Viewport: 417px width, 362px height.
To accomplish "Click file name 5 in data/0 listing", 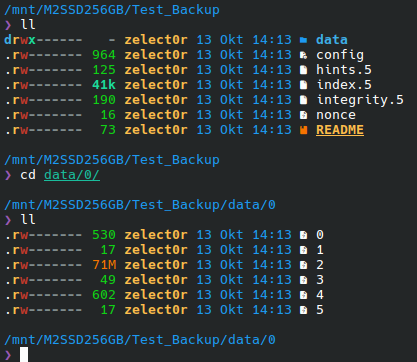I will pyautogui.click(x=320, y=310).
